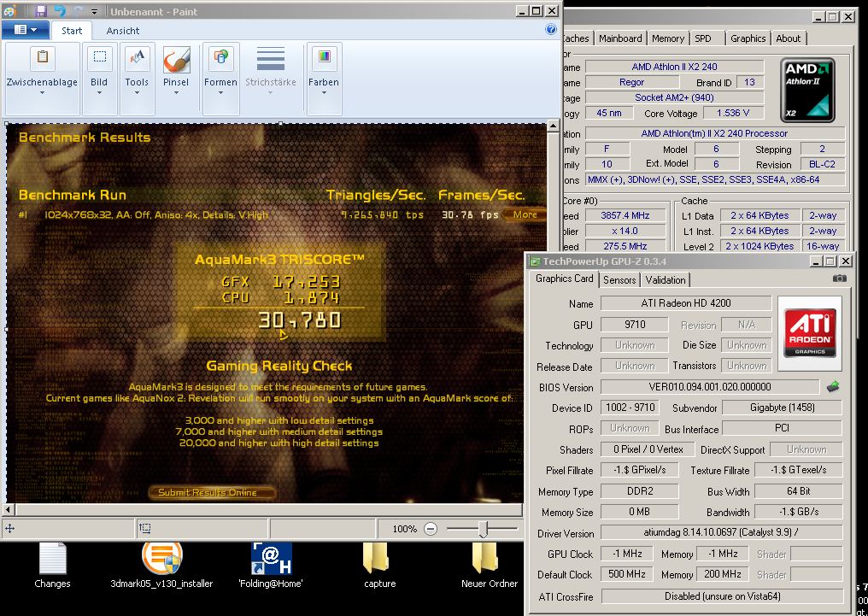Select the Changes file on the desktop
Screen dimensions: 868x616
point(53,566)
